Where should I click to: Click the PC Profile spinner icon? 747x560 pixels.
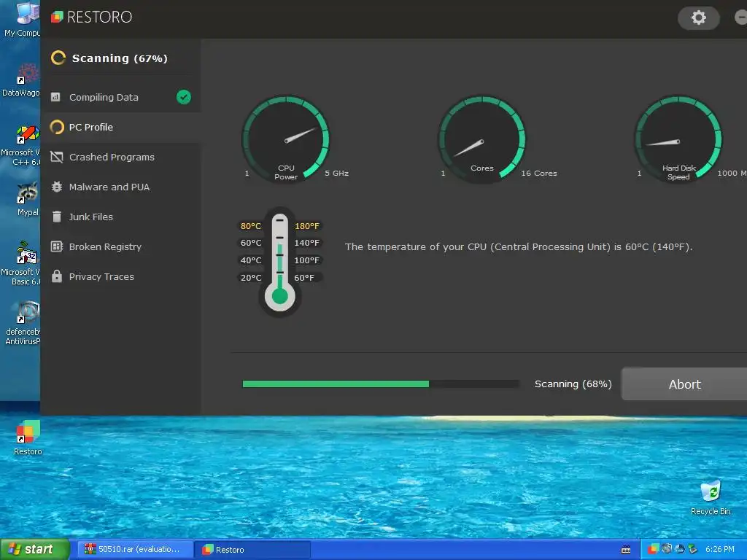click(x=57, y=127)
